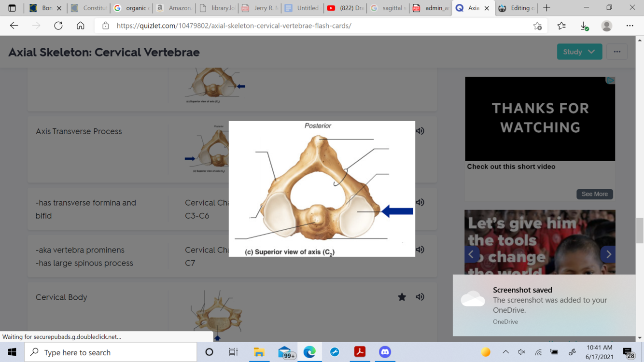Screen dimensions: 644x362
Task: Switch to the admin PDF tab
Action: (431, 8)
